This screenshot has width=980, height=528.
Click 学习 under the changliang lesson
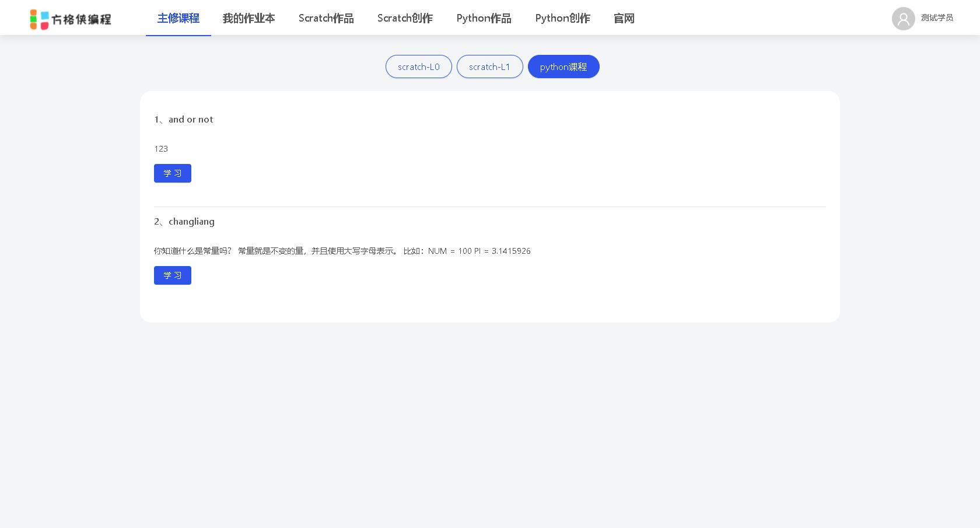(x=173, y=275)
